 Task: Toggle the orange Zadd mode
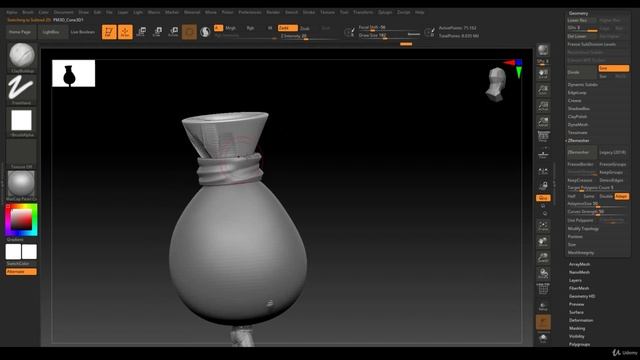pyautogui.click(x=287, y=28)
